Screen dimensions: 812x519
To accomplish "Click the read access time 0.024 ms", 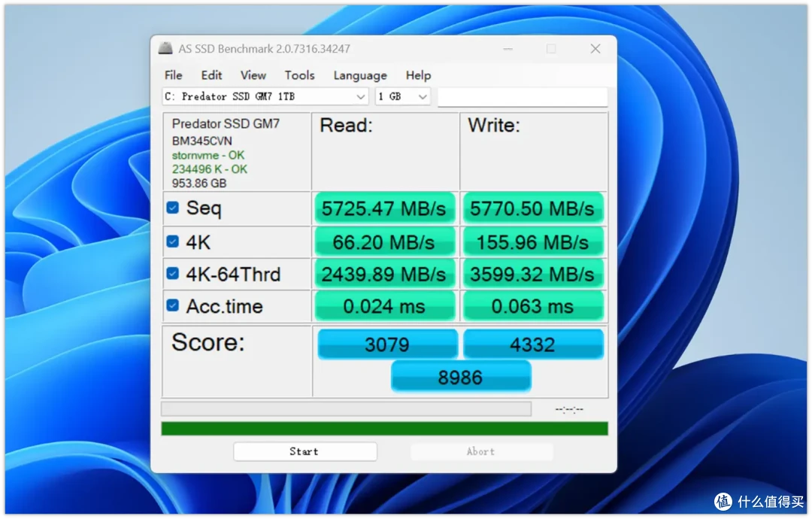I will pyautogui.click(x=384, y=306).
